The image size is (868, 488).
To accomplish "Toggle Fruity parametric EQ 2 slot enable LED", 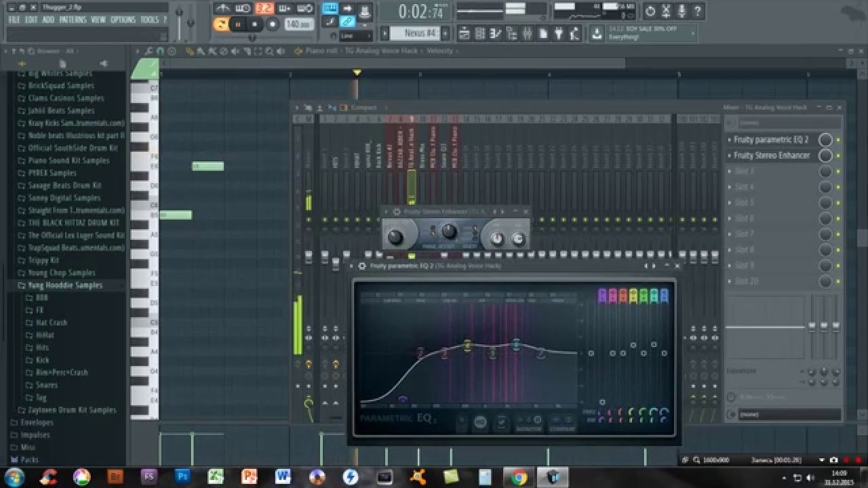I will pos(838,140).
